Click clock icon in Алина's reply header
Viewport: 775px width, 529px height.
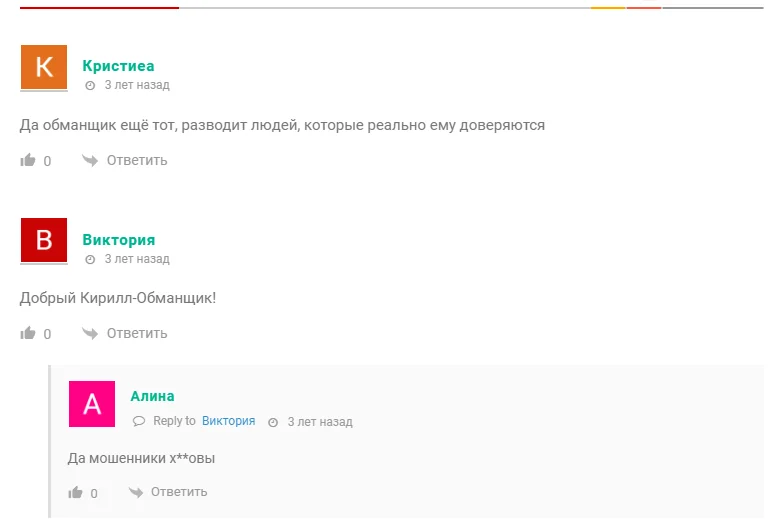(x=273, y=422)
